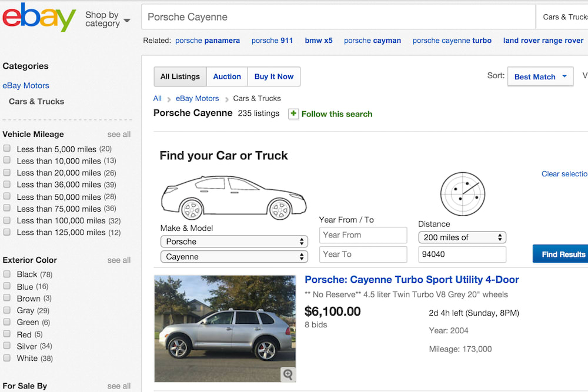Click the $6,100.00 price text

tap(332, 311)
